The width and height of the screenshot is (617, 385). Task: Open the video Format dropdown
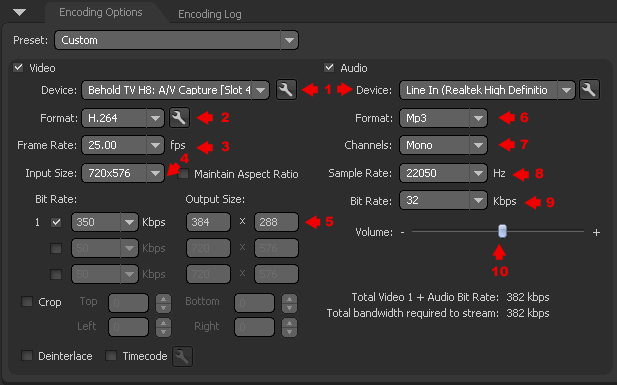tap(123, 118)
